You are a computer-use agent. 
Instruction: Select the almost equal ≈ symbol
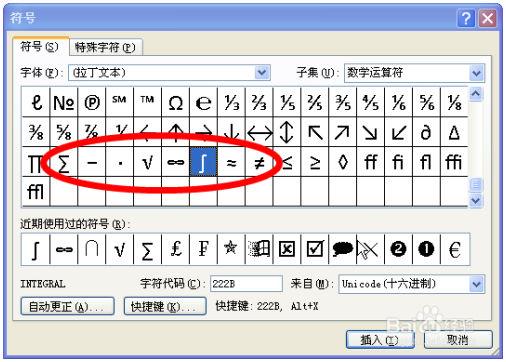(x=231, y=162)
